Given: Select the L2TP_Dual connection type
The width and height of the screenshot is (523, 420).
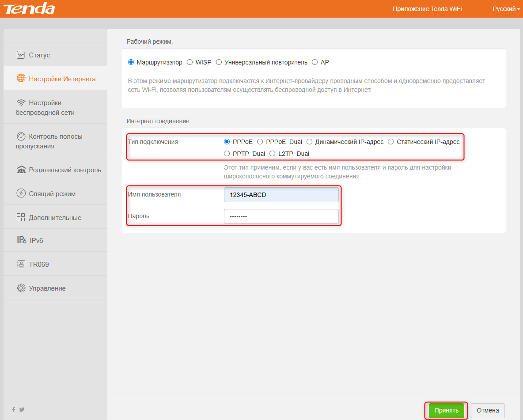Looking at the screenshot, I should 273,154.
